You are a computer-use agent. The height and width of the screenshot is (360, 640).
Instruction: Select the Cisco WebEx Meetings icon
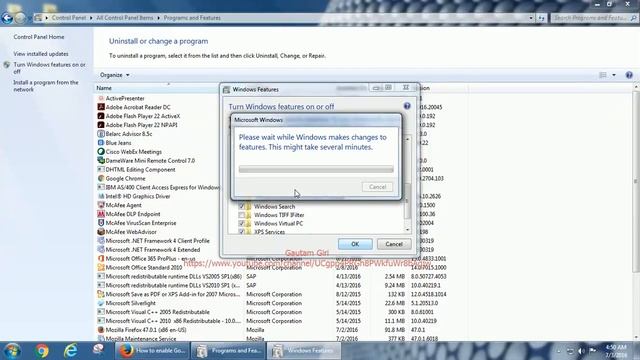click(x=101, y=151)
